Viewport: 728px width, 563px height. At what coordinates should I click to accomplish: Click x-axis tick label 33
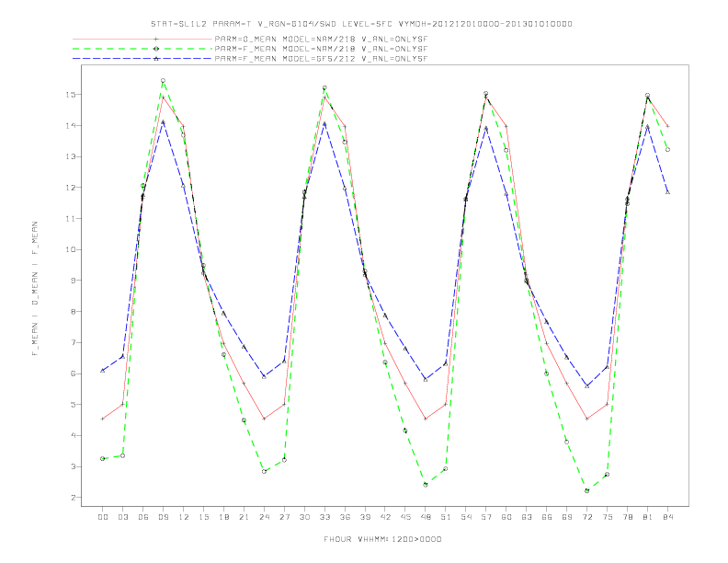(325, 517)
